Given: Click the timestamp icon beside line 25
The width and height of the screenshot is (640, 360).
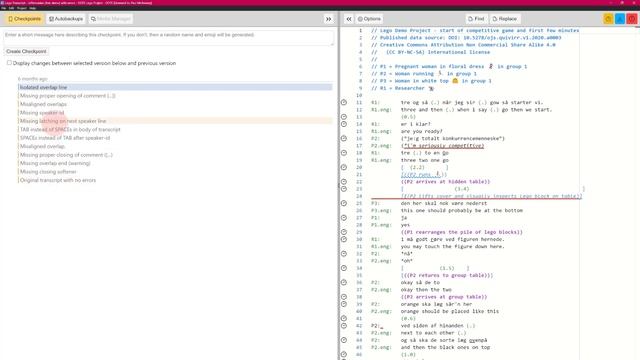Looking at the screenshot, I should coord(344,203).
